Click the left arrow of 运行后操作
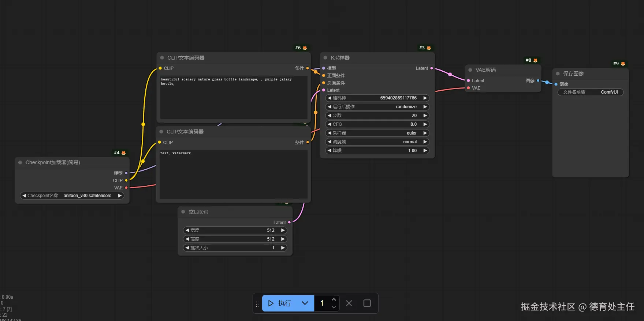The height and width of the screenshot is (321, 644). tap(329, 107)
